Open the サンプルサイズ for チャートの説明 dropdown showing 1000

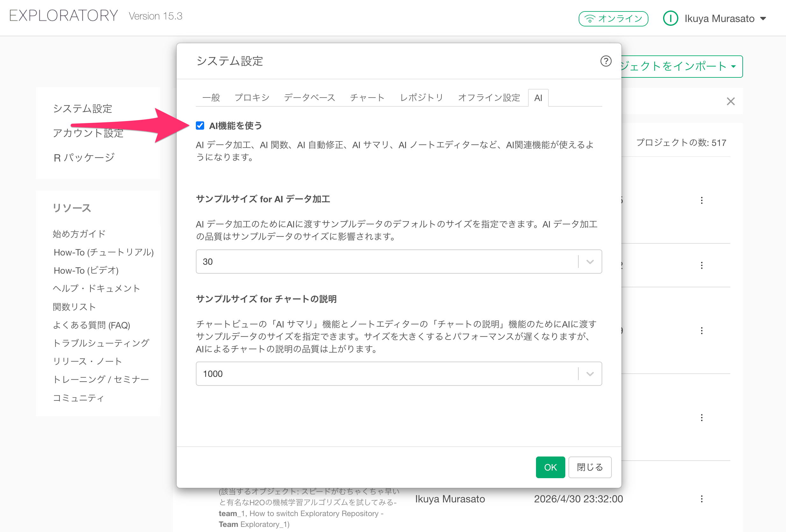pos(399,374)
